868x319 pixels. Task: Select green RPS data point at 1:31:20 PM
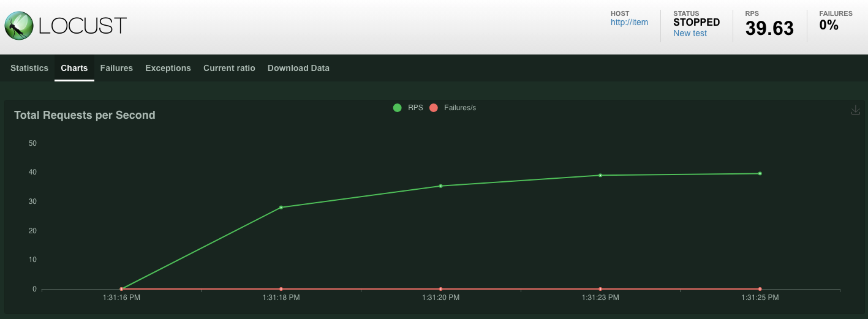(441, 186)
